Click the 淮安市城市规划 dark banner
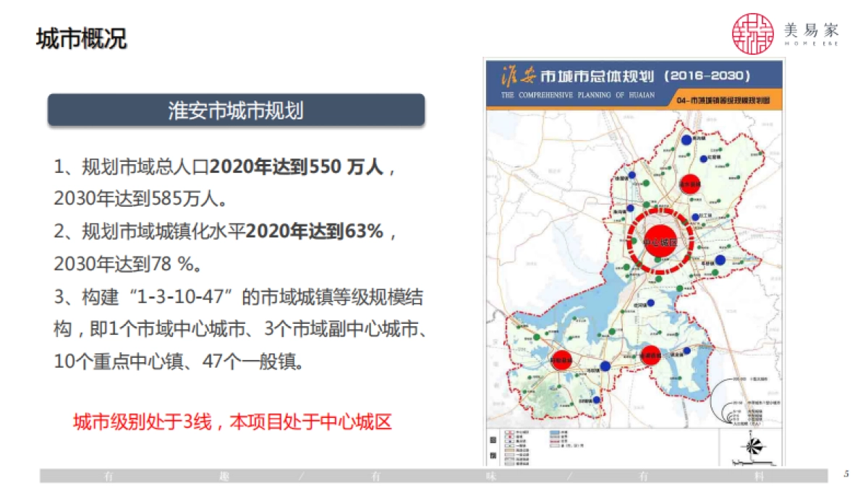 236,111
